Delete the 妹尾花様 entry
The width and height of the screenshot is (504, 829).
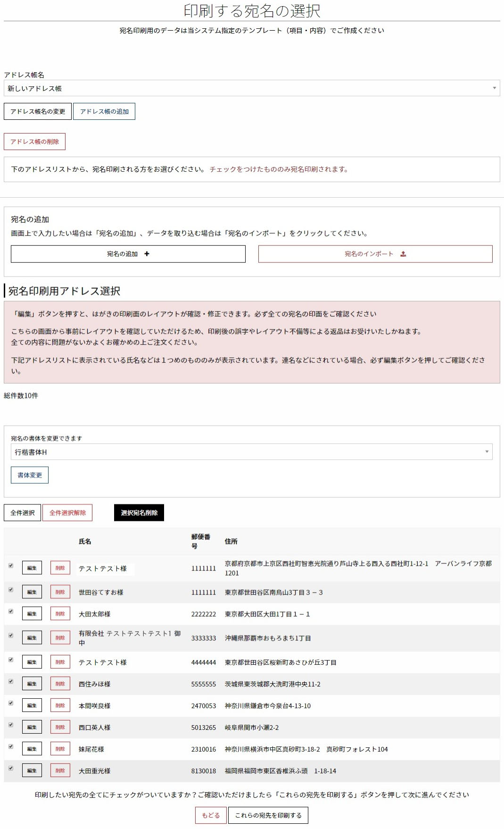(x=60, y=749)
